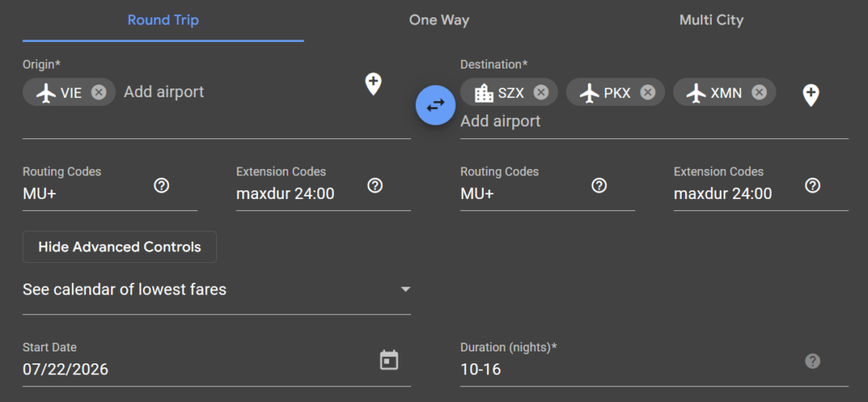Remove XMN destination chip
This screenshot has width=868, height=402.
tap(759, 92)
